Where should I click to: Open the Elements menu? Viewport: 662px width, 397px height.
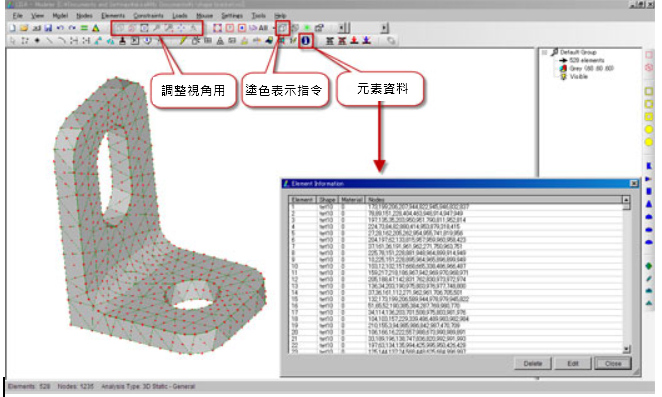coord(113,16)
